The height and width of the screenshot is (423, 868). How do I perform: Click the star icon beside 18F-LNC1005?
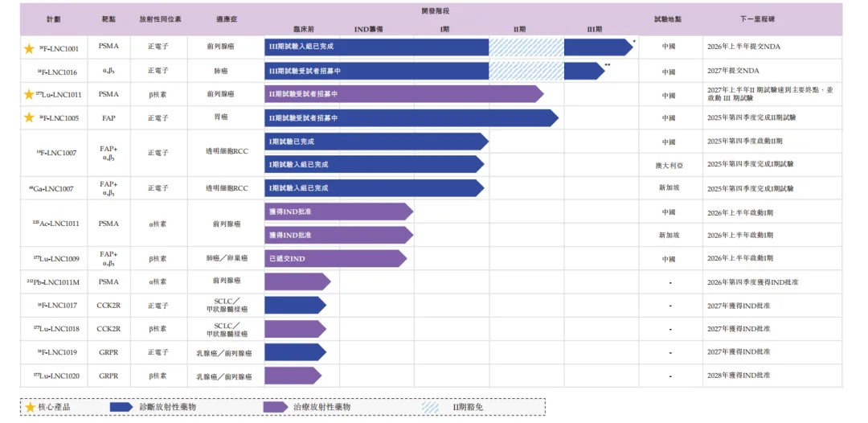pyautogui.click(x=29, y=118)
